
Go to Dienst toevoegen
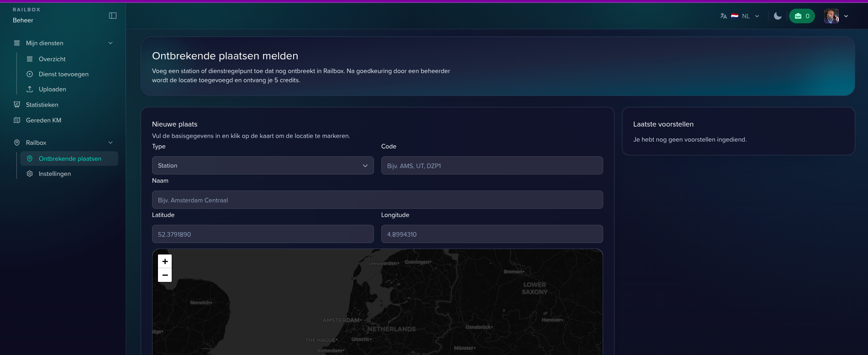[x=63, y=74]
